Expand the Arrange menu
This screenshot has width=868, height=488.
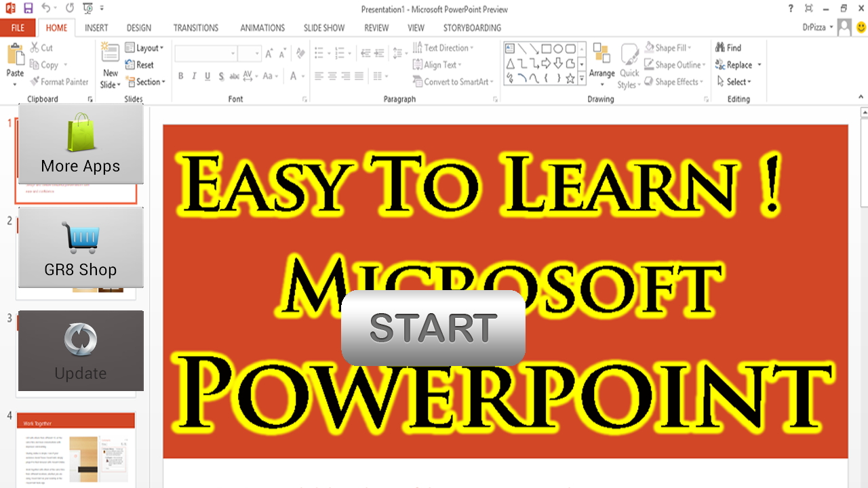[601, 65]
